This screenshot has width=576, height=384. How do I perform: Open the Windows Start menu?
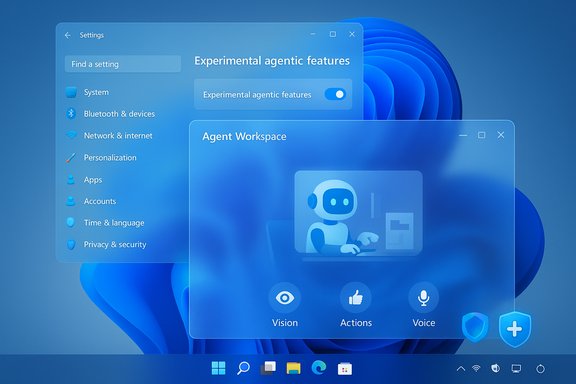click(x=219, y=368)
